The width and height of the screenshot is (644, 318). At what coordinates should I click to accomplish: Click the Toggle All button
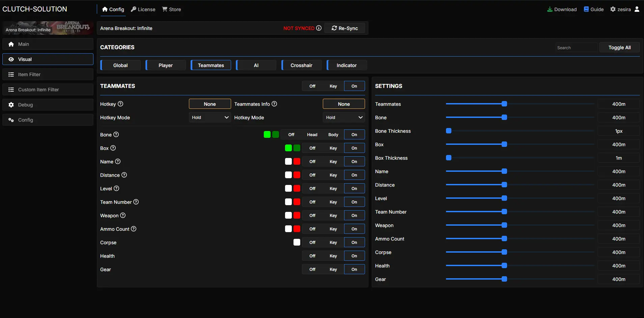(619, 47)
